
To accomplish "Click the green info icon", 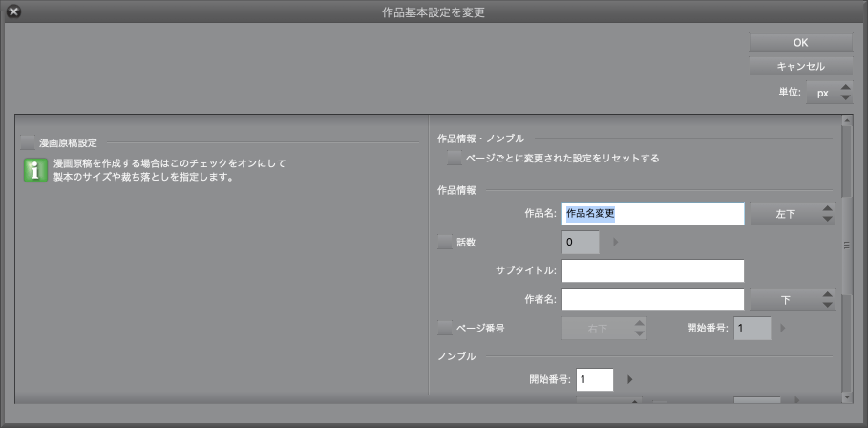I will [35, 170].
